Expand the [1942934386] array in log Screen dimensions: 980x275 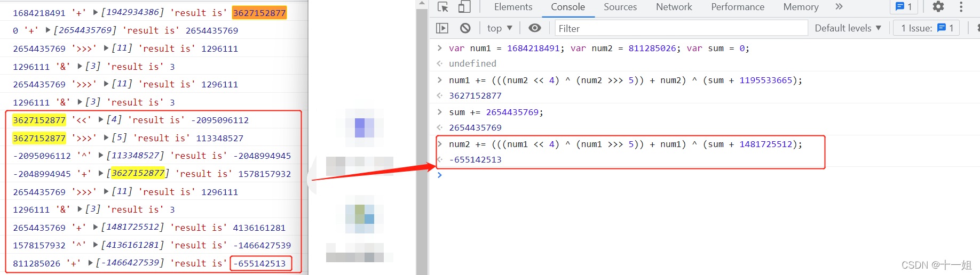[96, 12]
